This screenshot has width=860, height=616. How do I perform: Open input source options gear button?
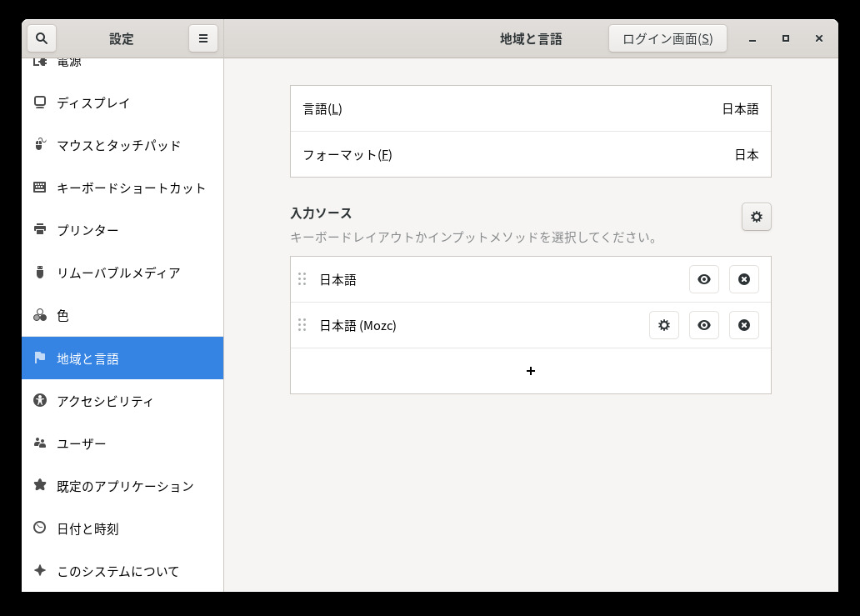coord(756,217)
